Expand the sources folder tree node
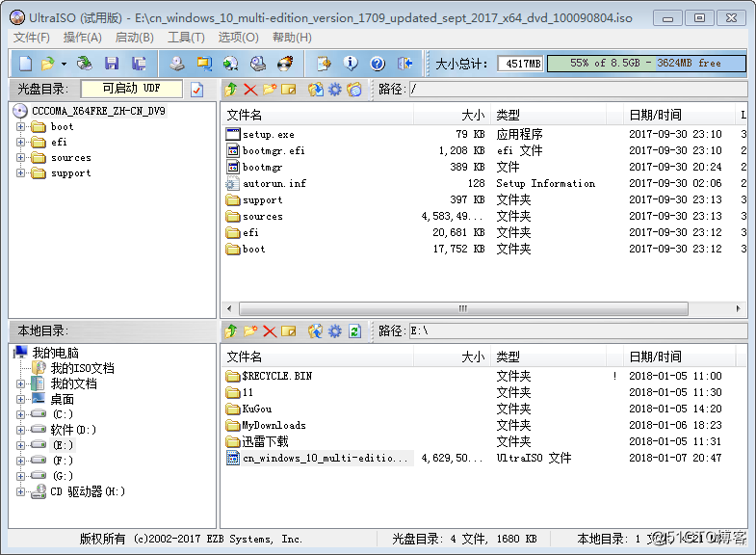This screenshot has height=555, width=756. point(20,158)
